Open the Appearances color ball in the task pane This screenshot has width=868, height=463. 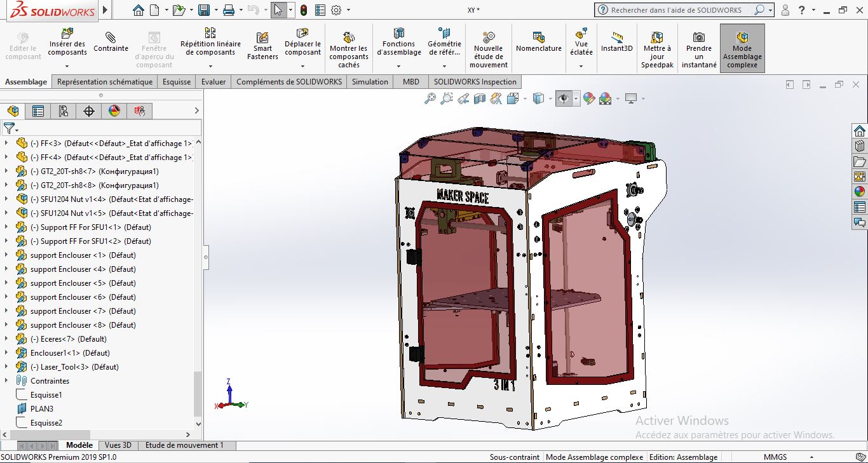click(x=859, y=191)
